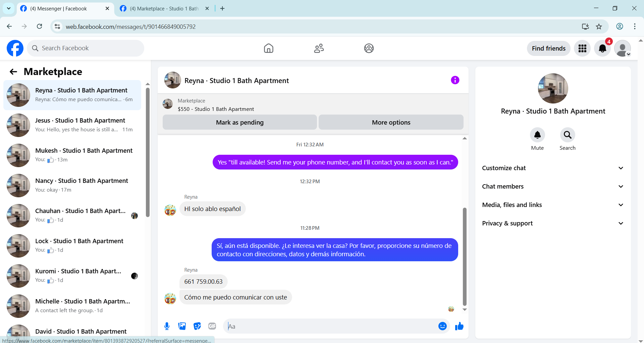Expand Media, files and links section
Screen dimensions: 644x343
click(553, 205)
